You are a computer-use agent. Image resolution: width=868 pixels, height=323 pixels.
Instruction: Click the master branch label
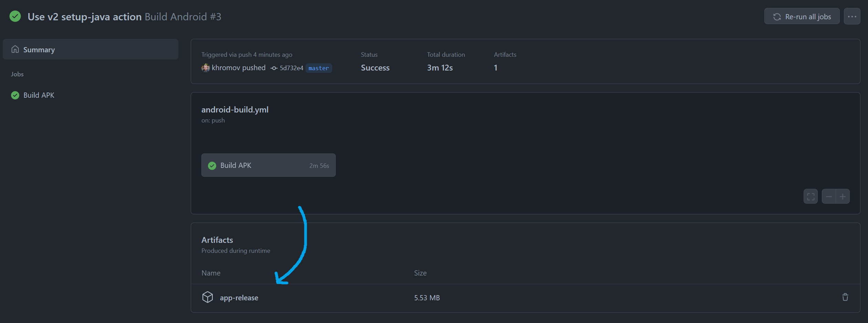(x=318, y=68)
